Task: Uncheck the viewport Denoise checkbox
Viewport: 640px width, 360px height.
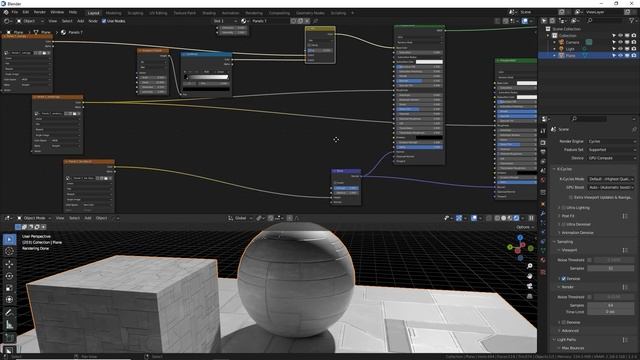Action: [564, 279]
